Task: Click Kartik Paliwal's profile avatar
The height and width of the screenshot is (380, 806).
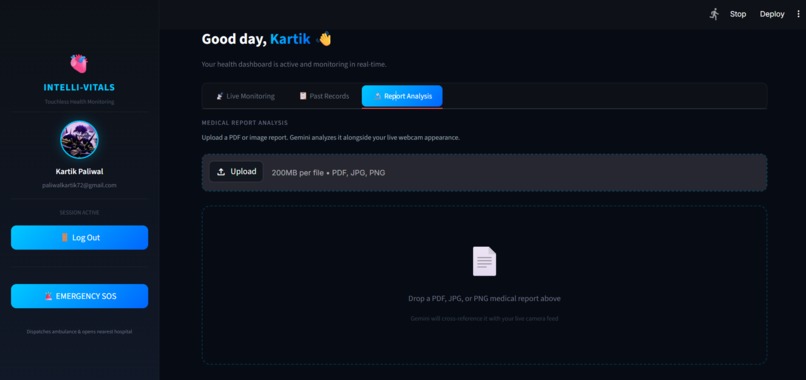Action: tap(79, 139)
